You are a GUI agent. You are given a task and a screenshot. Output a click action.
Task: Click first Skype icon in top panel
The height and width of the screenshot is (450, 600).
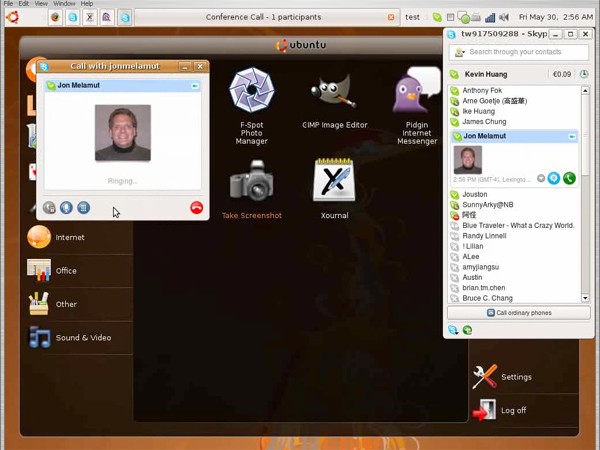pos(72,17)
